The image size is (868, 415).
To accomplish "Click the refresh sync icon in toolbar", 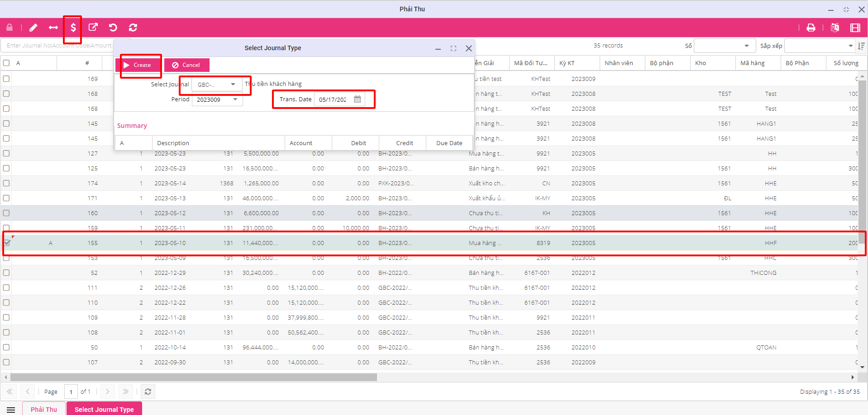I will coord(133,28).
